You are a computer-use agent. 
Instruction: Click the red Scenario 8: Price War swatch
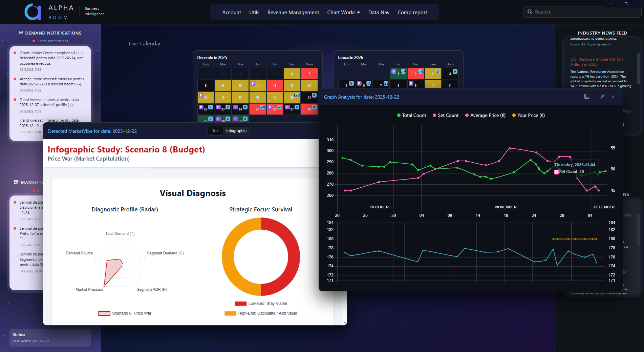click(x=104, y=313)
